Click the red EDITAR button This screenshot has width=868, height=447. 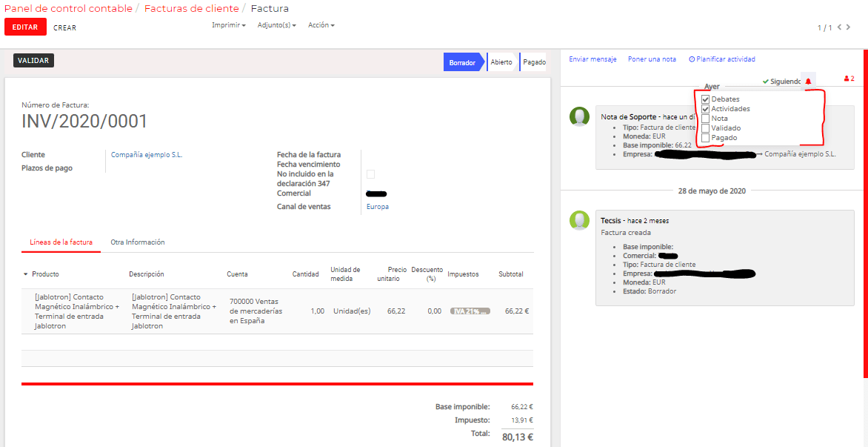[25, 27]
